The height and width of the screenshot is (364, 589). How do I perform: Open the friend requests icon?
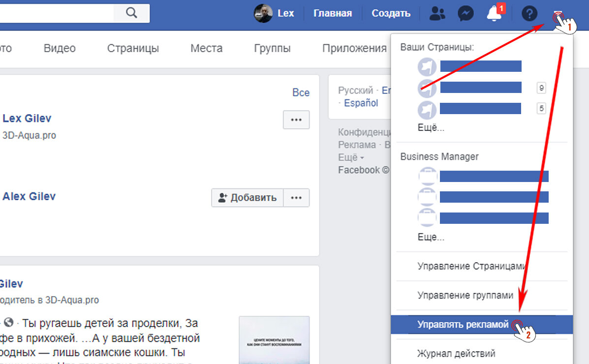(437, 14)
